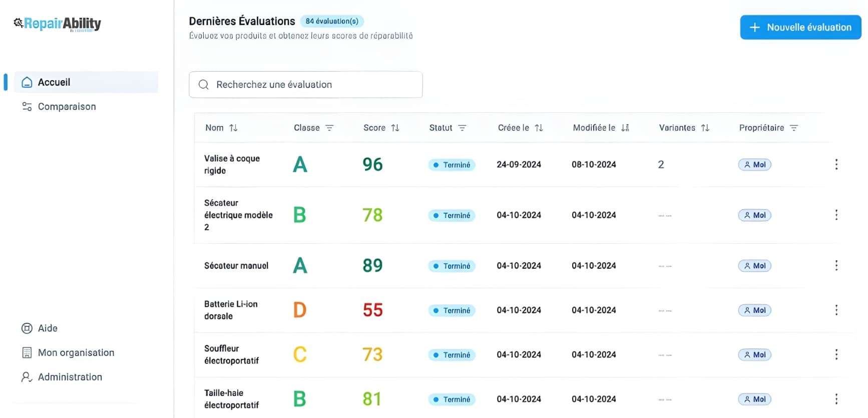This screenshot has width=868, height=418.
Task: Open actions menu for Sécateur manuel
Action: [x=836, y=265]
